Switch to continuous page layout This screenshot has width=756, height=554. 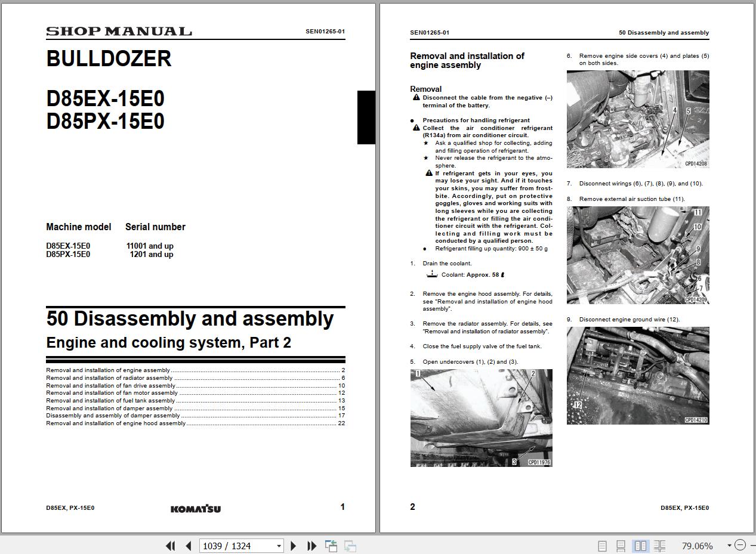tap(621, 546)
